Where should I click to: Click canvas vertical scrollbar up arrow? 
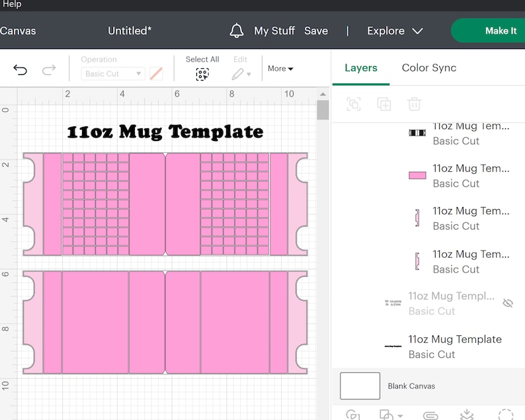pos(323,94)
